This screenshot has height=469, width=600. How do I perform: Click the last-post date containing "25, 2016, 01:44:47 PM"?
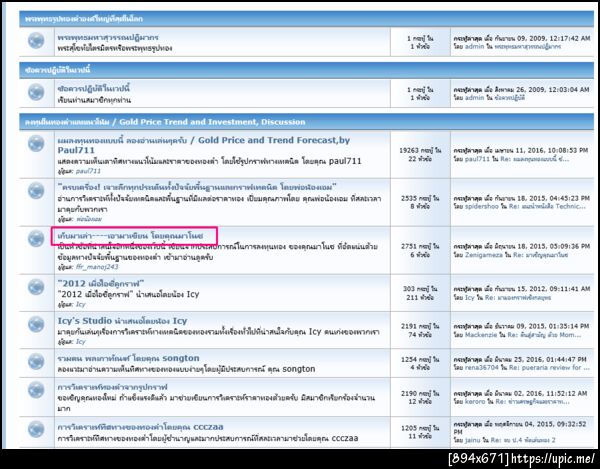click(x=520, y=360)
